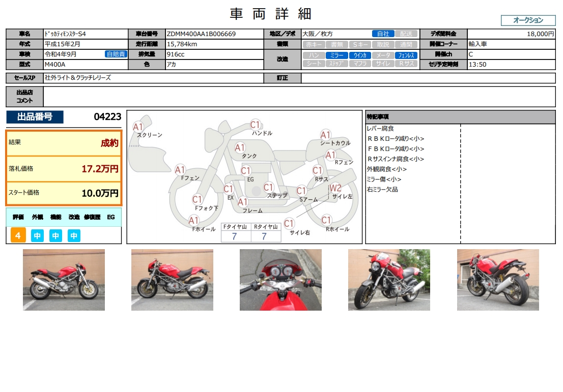Toggle the 書無 document tag
Screen dimensions: 563x392
(337, 44)
